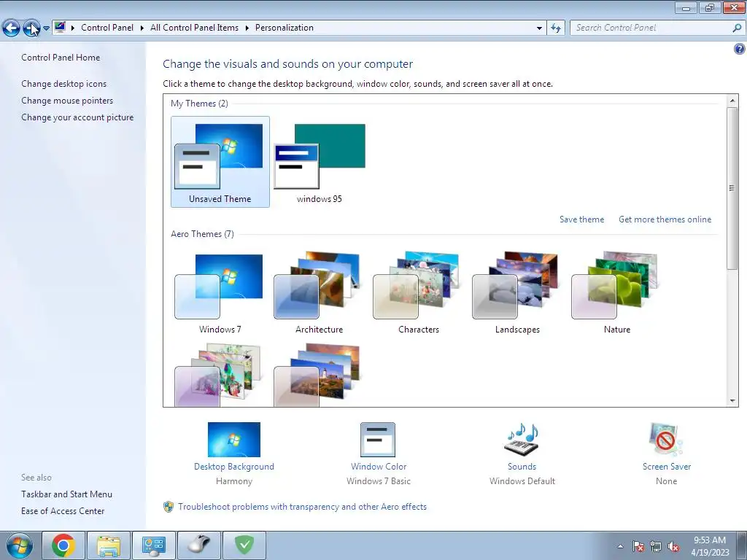Open Change mouse pointers link
Screen dimensions: 747x560
pos(67,101)
